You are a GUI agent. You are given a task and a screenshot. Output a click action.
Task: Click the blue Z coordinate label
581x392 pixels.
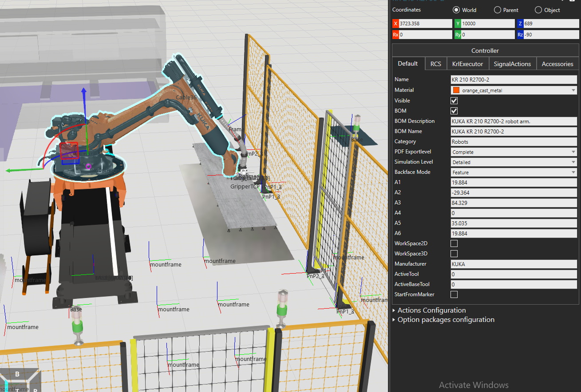[520, 24]
